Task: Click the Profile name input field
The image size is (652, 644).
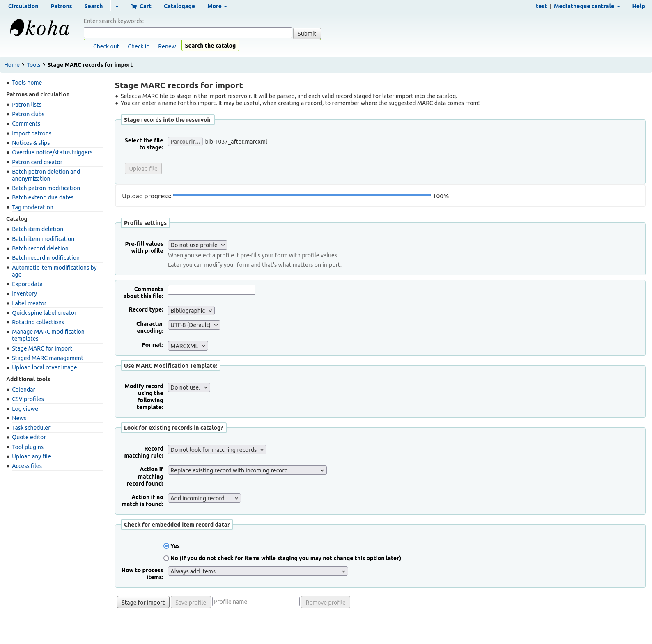Action: pos(256,602)
